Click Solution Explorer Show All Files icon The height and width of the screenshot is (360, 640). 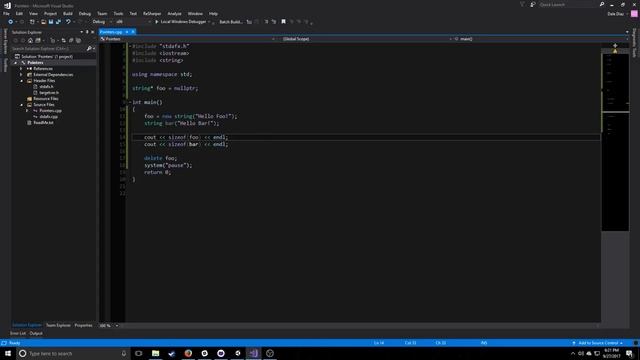tap(78, 40)
